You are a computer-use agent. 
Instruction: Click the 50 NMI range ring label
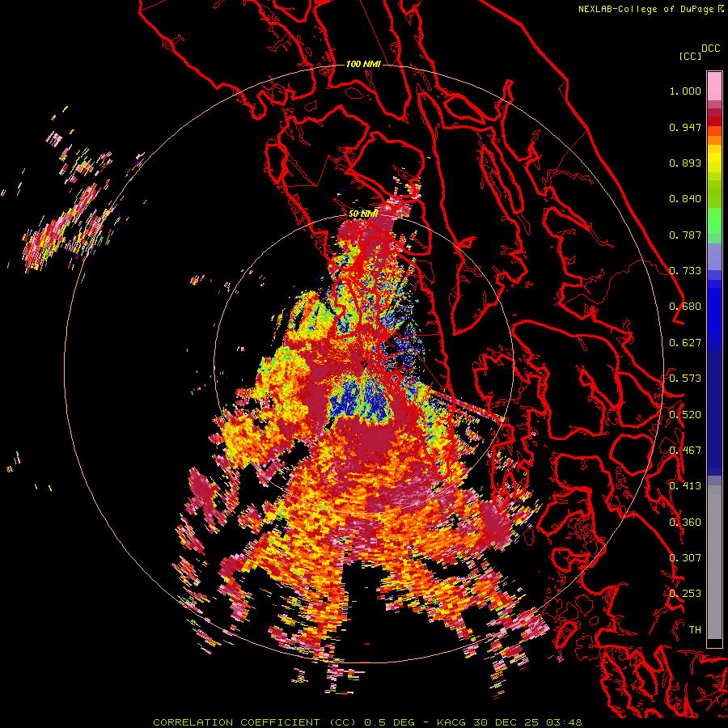pos(362,214)
